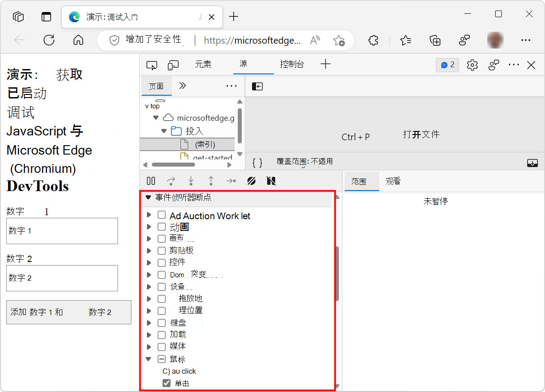Image resolution: width=545 pixels, height=392 pixels.
Task: Show more navigator tabs chevron
Action: coord(182,86)
